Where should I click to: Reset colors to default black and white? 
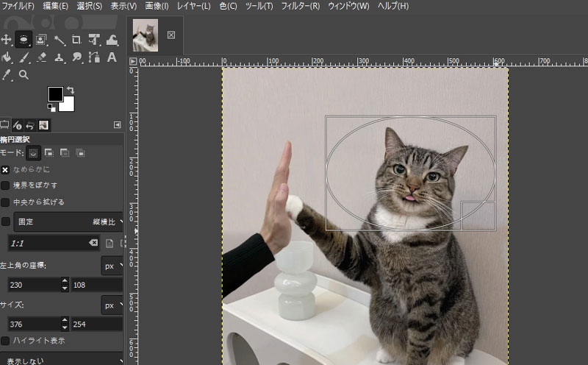pyautogui.click(x=51, y=108)
